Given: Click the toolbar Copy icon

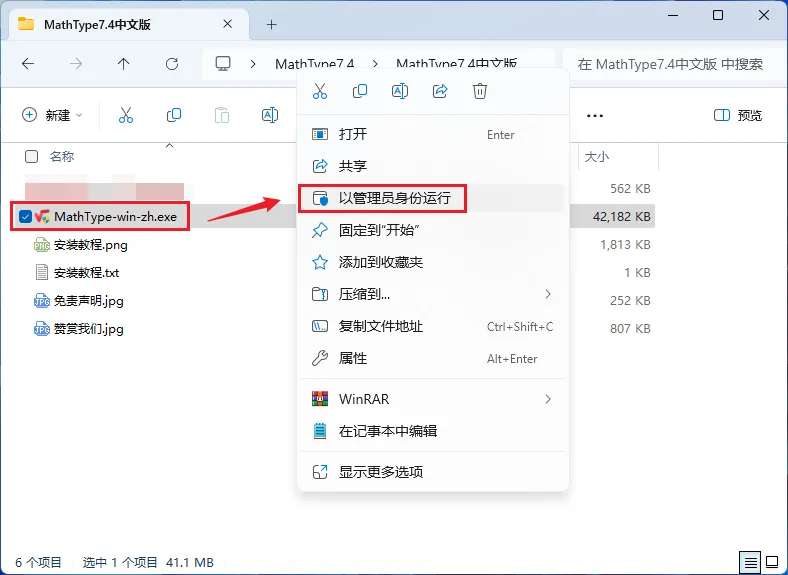Looking at the screenshot, I should (x=174, y=115).
